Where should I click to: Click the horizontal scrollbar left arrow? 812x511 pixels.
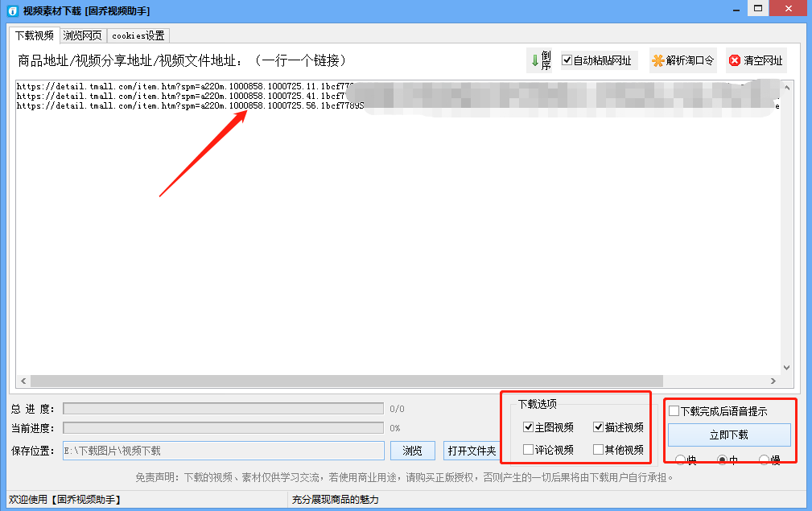(23, 381)
